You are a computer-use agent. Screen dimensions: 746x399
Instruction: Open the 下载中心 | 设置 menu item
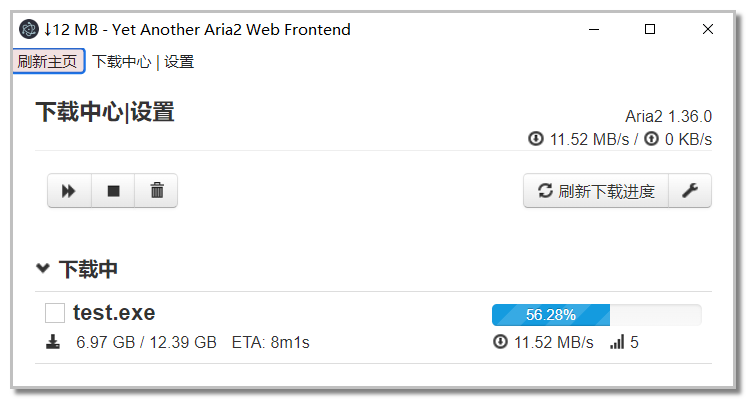(x=143, y=62)
